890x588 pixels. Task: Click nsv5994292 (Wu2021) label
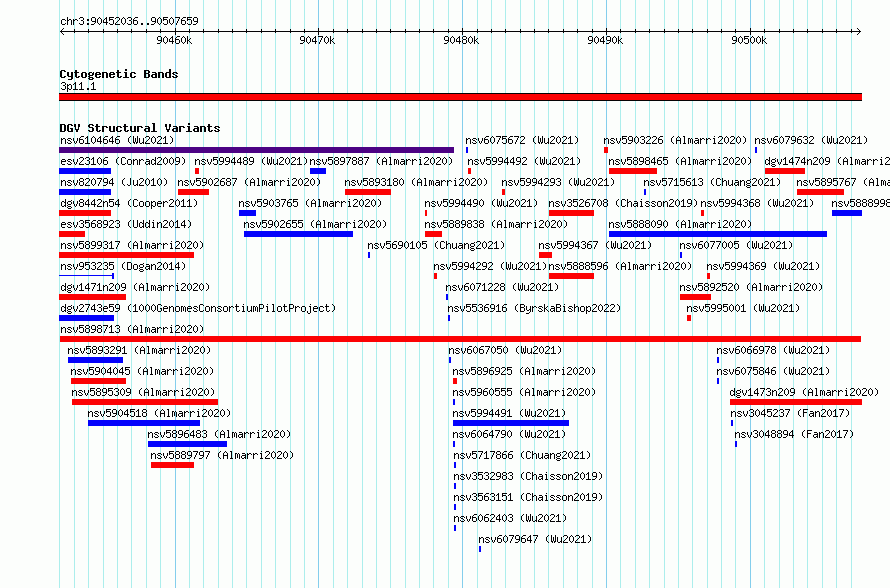[490, 266]
